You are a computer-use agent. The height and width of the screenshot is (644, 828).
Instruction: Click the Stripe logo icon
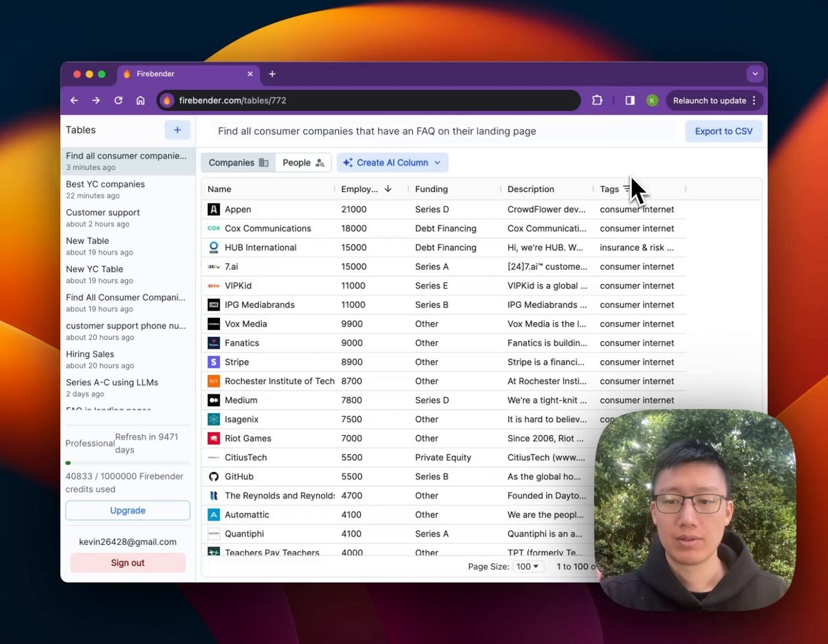[213, 362]
